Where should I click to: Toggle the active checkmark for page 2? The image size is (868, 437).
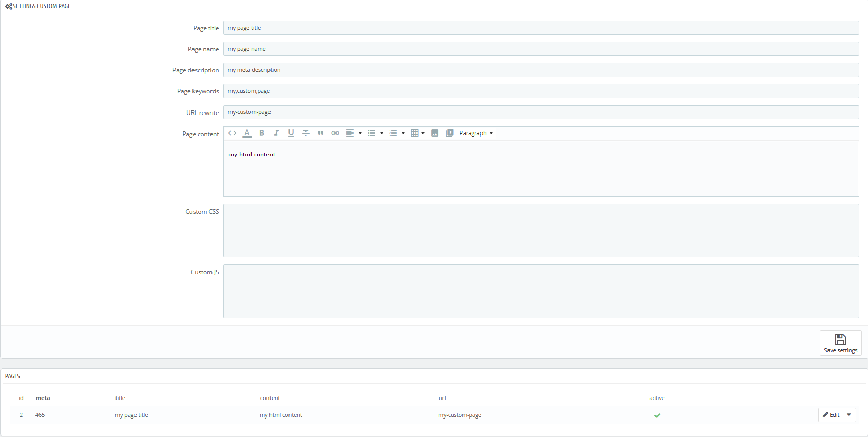click(x=657, y=415)
